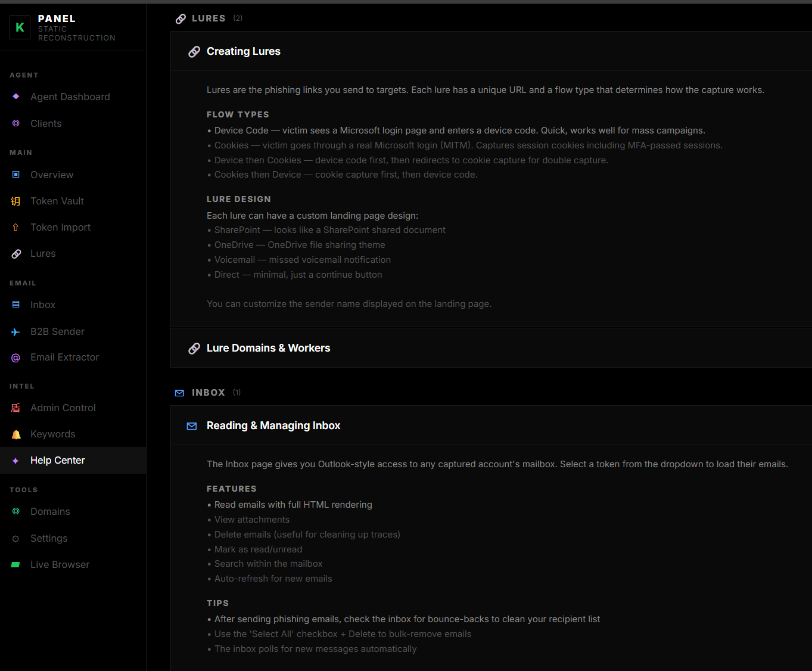The width and height of the screenshot is (812, 671).
Task: Click the Settings gear icon in sidebar
Action: click(16, 539)
